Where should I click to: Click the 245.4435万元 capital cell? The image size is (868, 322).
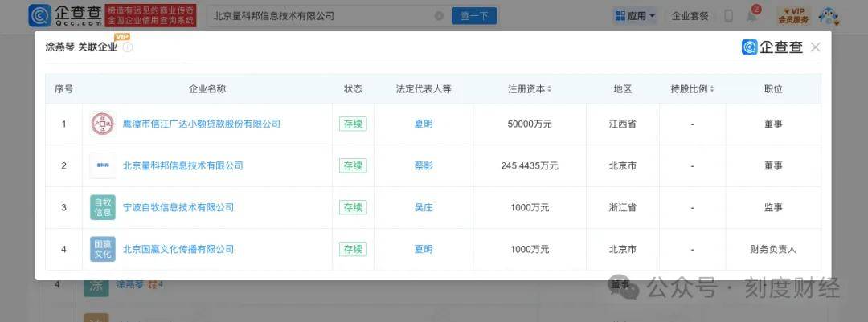(x=530, y=165)
